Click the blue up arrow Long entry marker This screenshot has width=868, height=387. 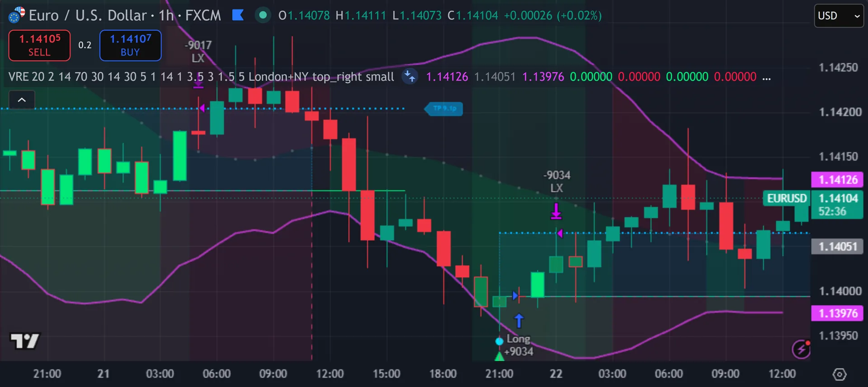519,321
